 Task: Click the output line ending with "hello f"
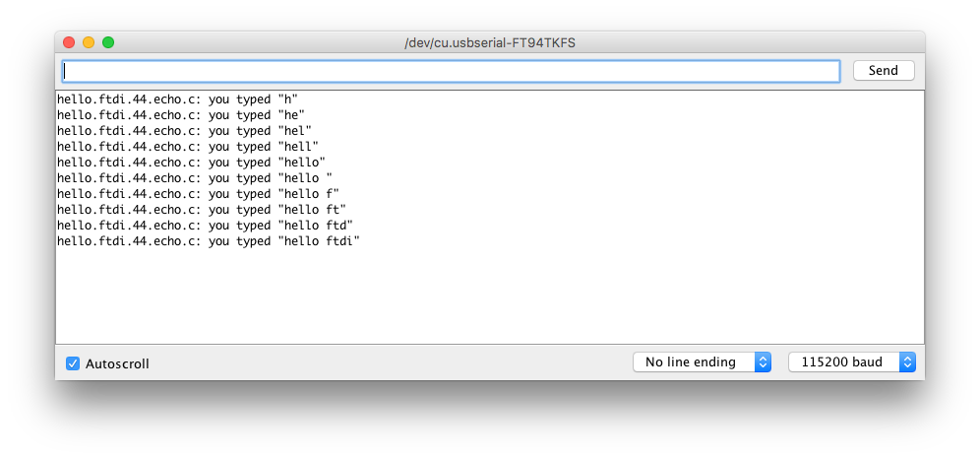(x=198, y=194)
